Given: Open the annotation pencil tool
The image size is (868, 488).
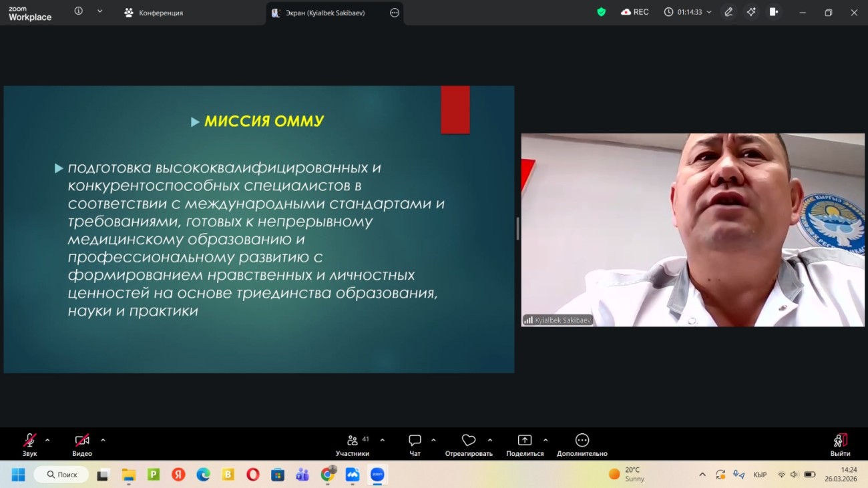Looking at the screenshot, I should coord(728,11).
